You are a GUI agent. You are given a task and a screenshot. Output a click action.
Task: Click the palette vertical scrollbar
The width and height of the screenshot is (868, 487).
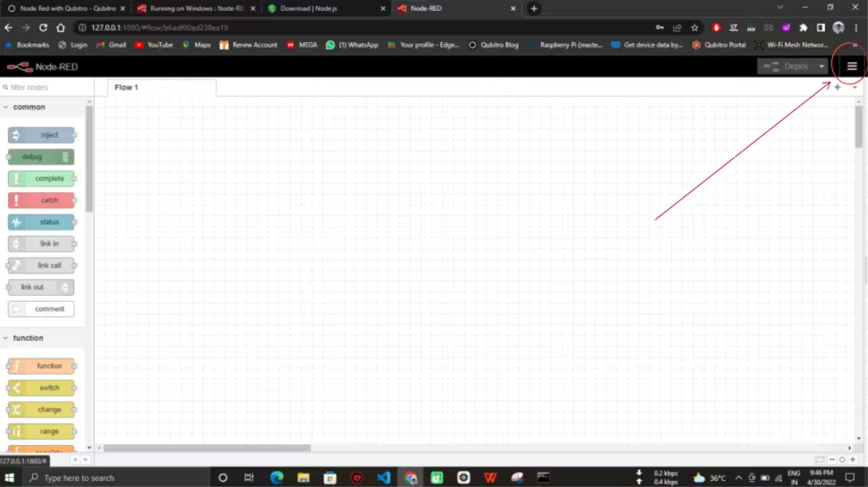89,159
